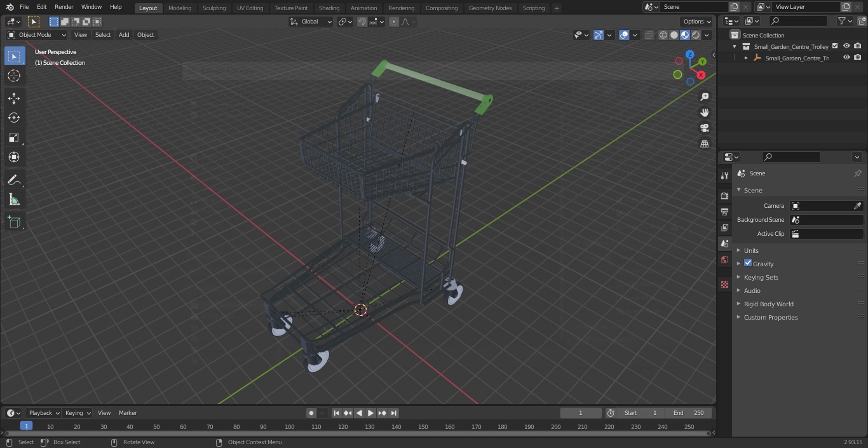Open the Global orientation dropdown
868x448 pixels.
click(x=311, y=22)
